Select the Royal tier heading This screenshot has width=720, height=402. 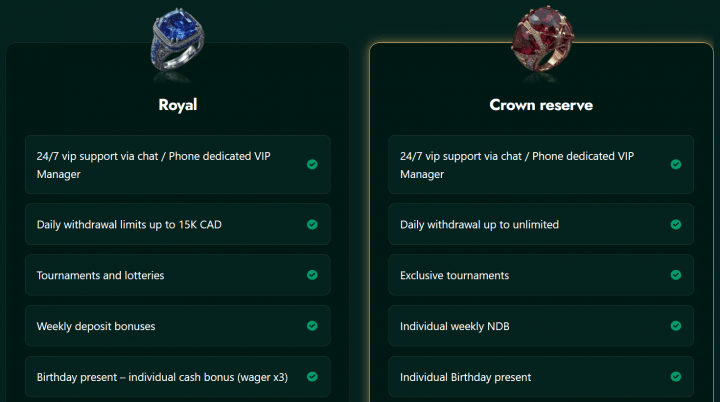point(177,104)
